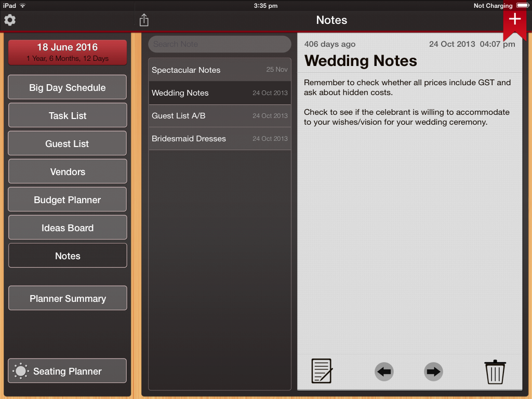532x399 pixels.
Task: Tap the celebrant paragraph in the note
Action: 406,117
